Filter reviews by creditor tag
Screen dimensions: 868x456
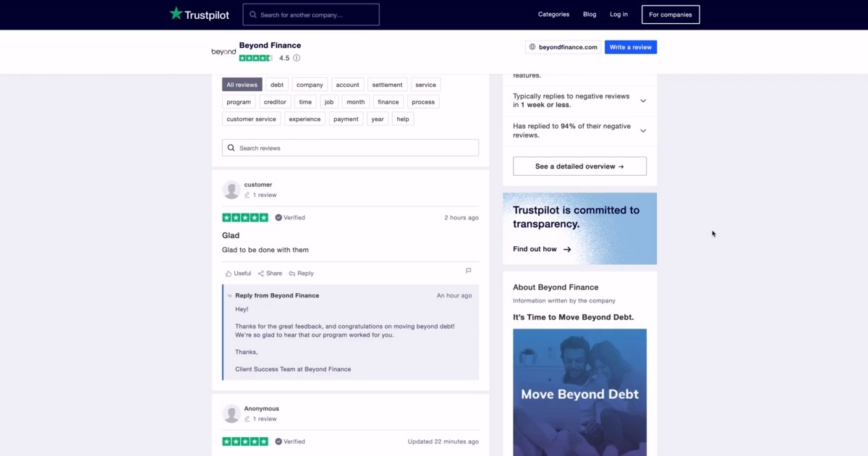tap(275, 102)
